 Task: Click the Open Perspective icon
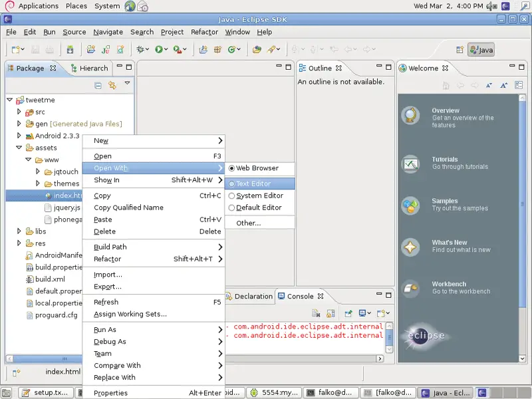click(x=460, y=50)
